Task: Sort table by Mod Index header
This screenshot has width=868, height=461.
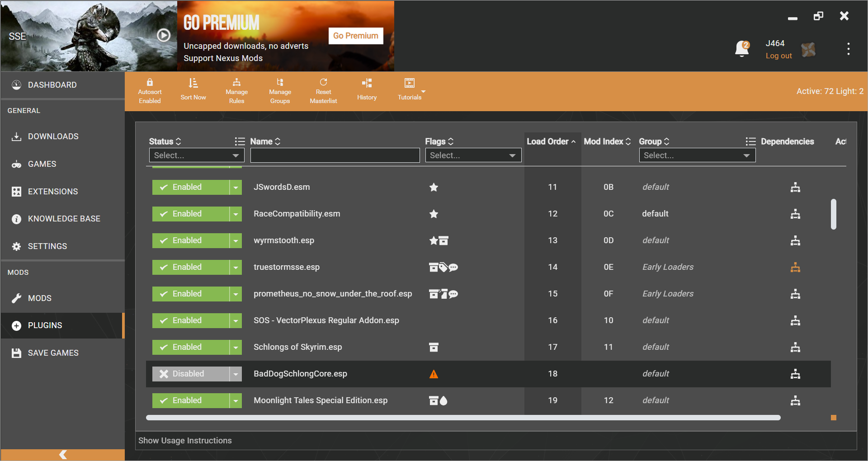Action: pos(607,141)
